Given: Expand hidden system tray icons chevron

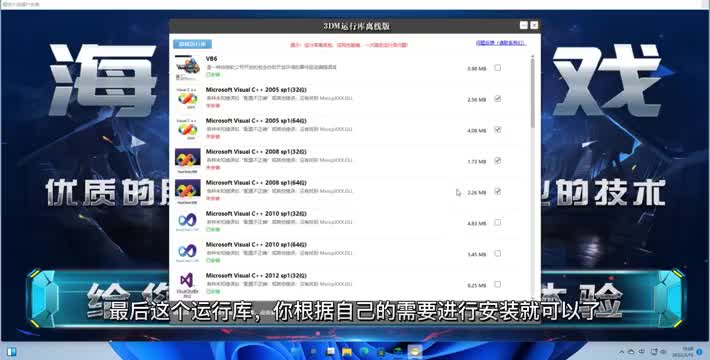Looking at the screenshot, I should point(622,351).
